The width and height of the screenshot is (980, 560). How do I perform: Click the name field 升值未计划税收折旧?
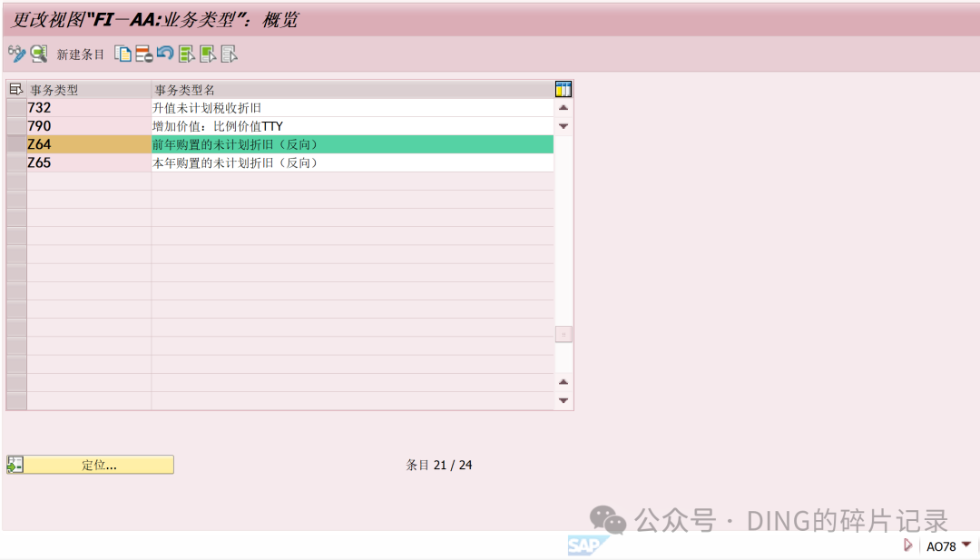[352, 107]
